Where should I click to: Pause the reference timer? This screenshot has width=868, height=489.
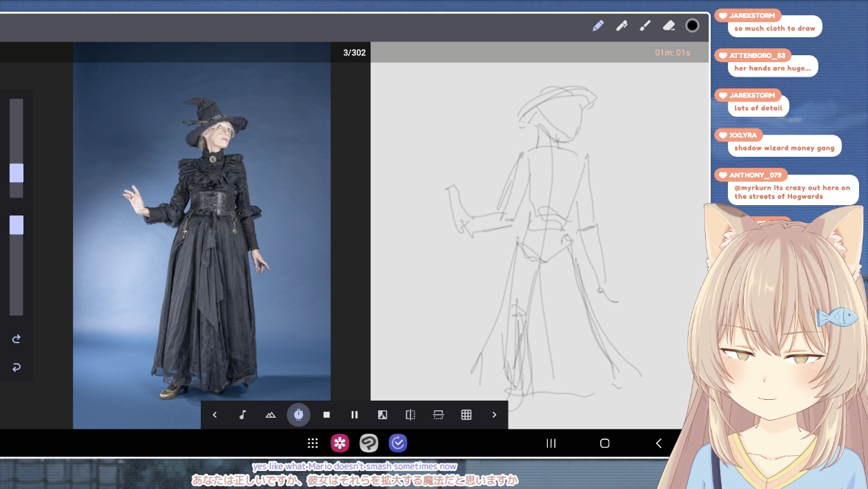coord(355,414)
